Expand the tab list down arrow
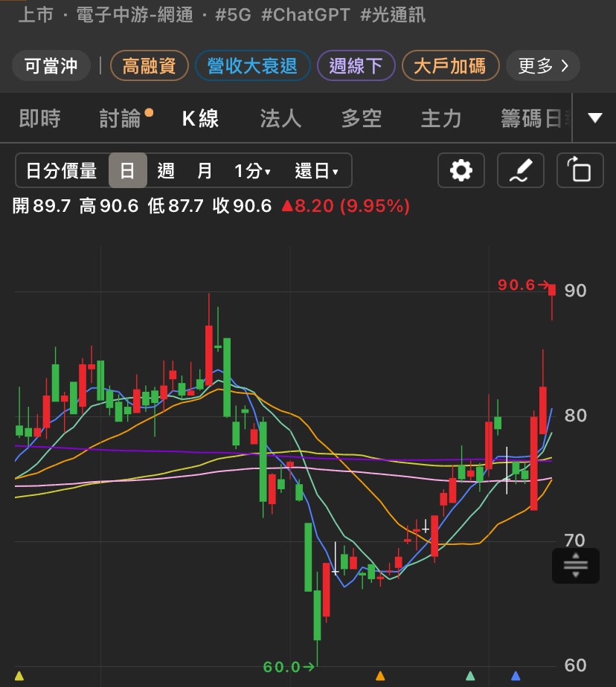616x687 pixels. click(594, 118)
